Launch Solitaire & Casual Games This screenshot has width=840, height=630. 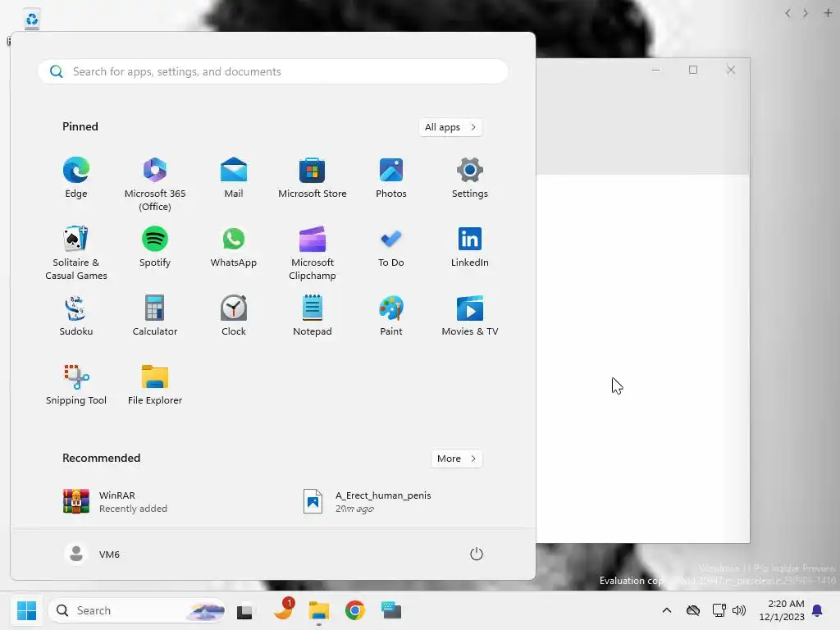point(76,253)
